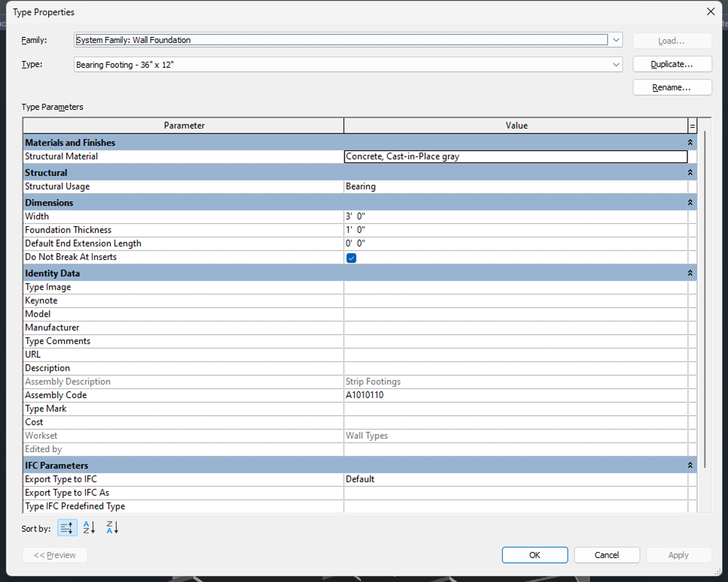This screenshot has width=728, height=582.
Task: Click the Duplicate button
Action: (x=672, y=64)
